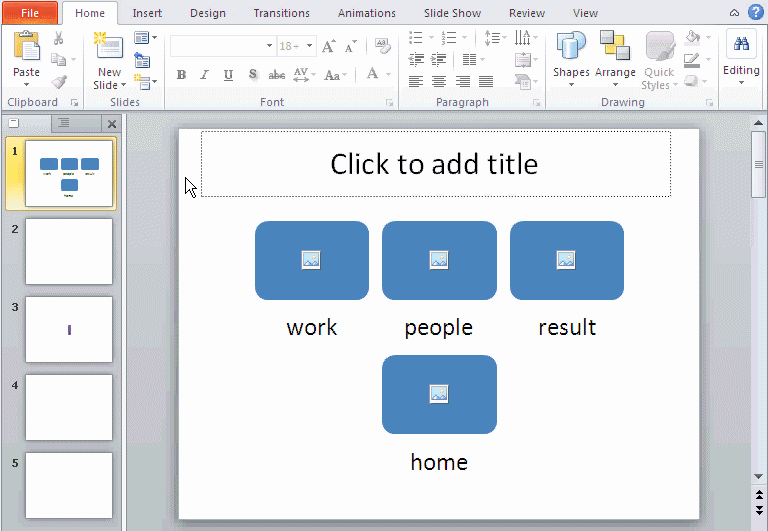Open font color dropdown arrow
Image resolution: width=768 pixels, height=531 pixels.
click(x=388, y=74)
